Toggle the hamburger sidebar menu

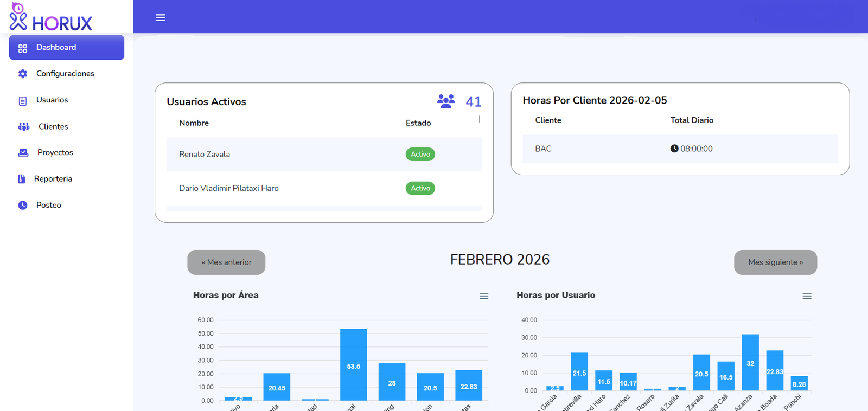point(160,17)
